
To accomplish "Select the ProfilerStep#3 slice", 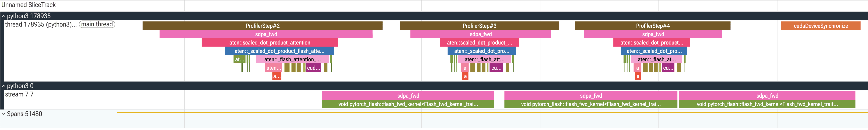I will [x=479, y=26].
